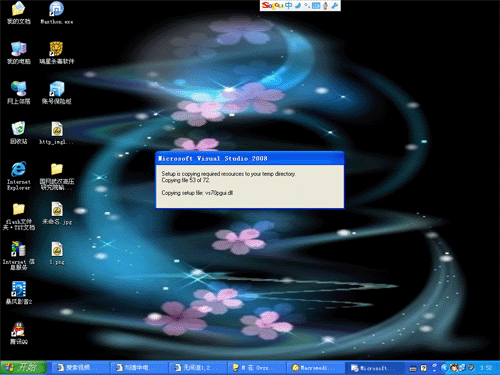Viewport: 500px width, 375px height.
Task: Launch the 腾讯QQ desktop shortcut
Action: 19,333
